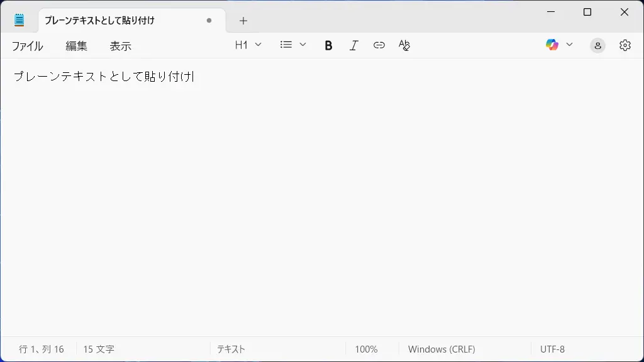This screenshot has height=362, width=644.
Task: Open Notepad settings gear
Action: click(x=625, y=45)
